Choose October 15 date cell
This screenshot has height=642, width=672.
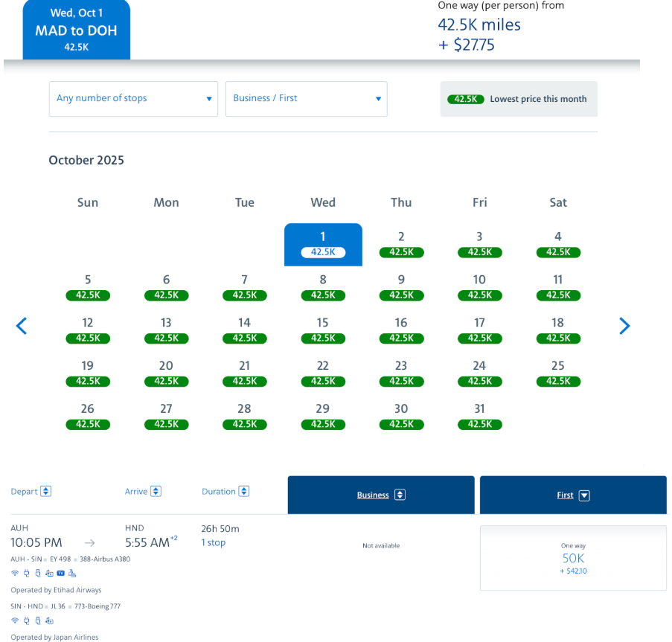323,330
